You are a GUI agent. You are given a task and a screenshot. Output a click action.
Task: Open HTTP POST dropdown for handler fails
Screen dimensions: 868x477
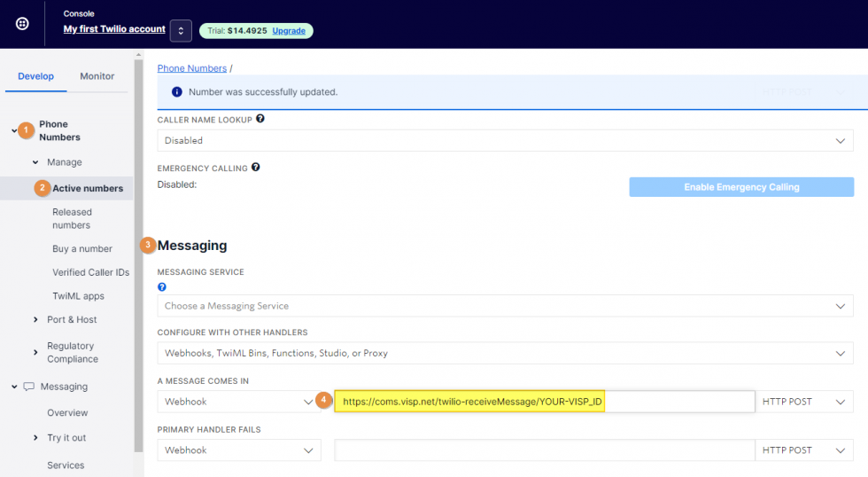804,450
